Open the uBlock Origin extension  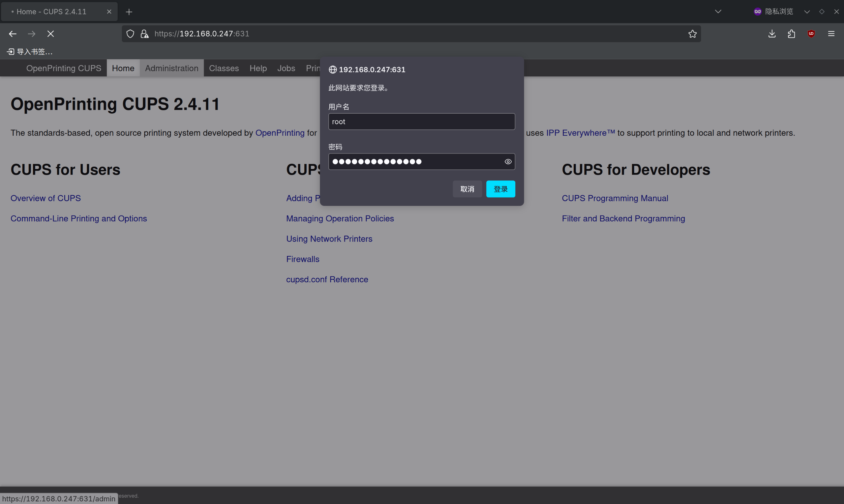(811, 34)
